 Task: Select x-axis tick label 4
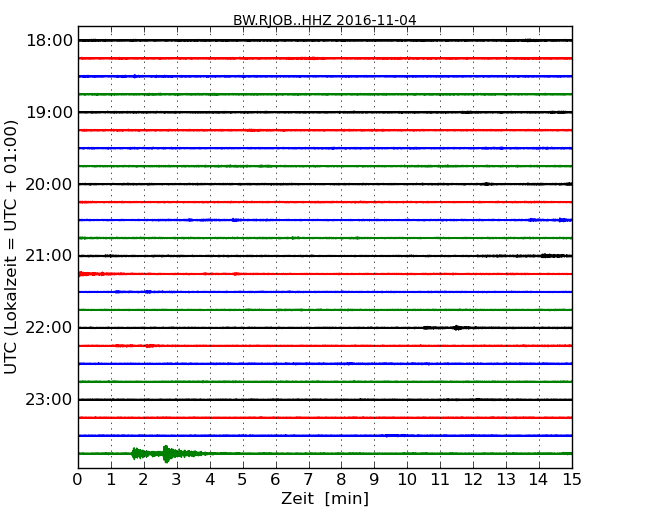pyautogui.click(x=210, y=479)
